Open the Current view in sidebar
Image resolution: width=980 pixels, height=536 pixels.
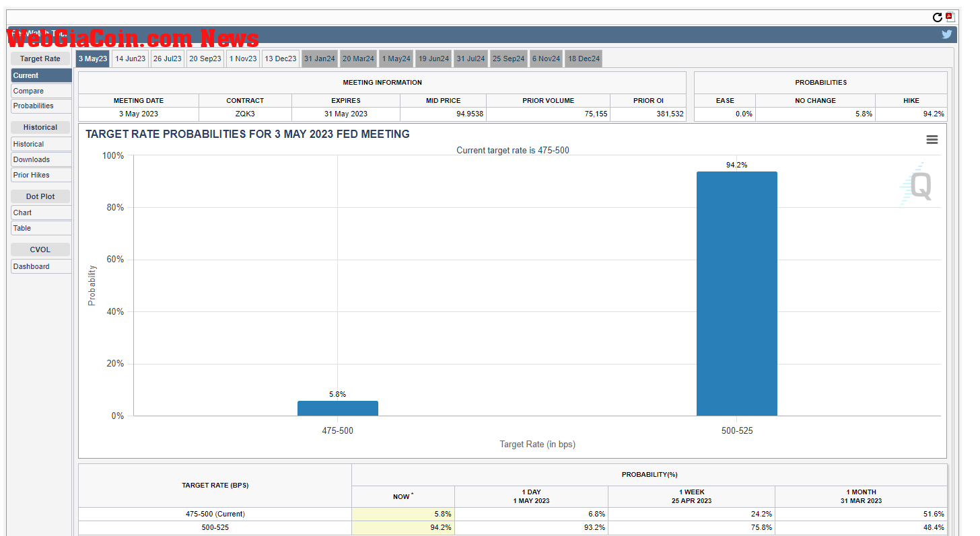(x=41, y=75)
